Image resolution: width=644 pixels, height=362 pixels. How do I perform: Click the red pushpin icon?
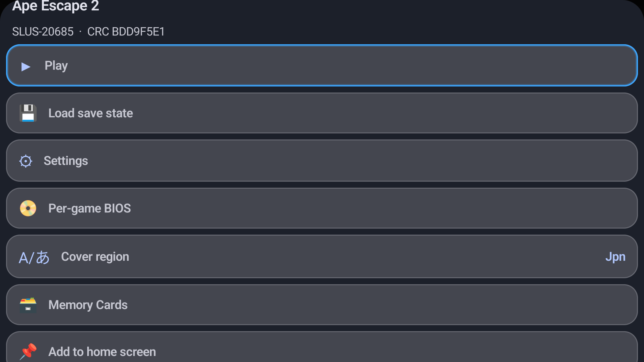[28, 352]
